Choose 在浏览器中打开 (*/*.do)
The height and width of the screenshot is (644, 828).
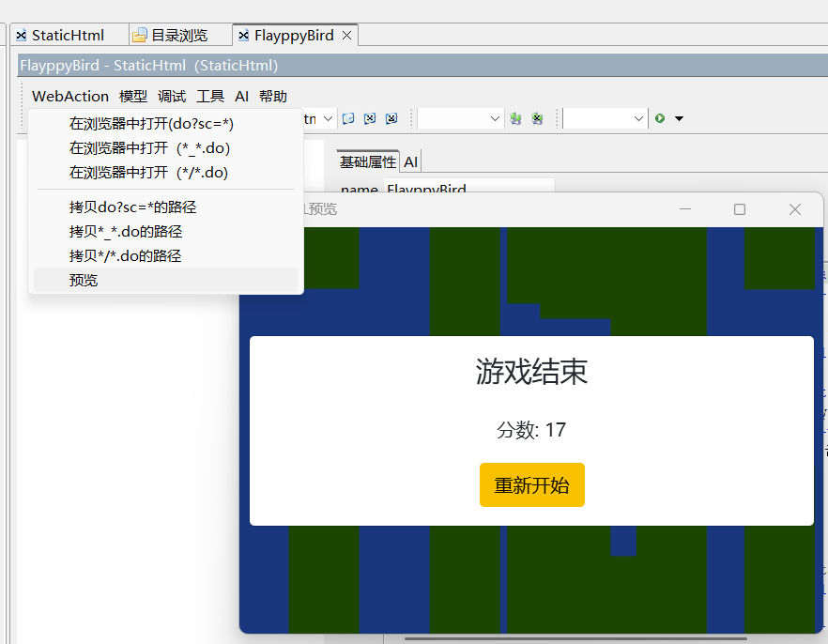click(165, 172)
